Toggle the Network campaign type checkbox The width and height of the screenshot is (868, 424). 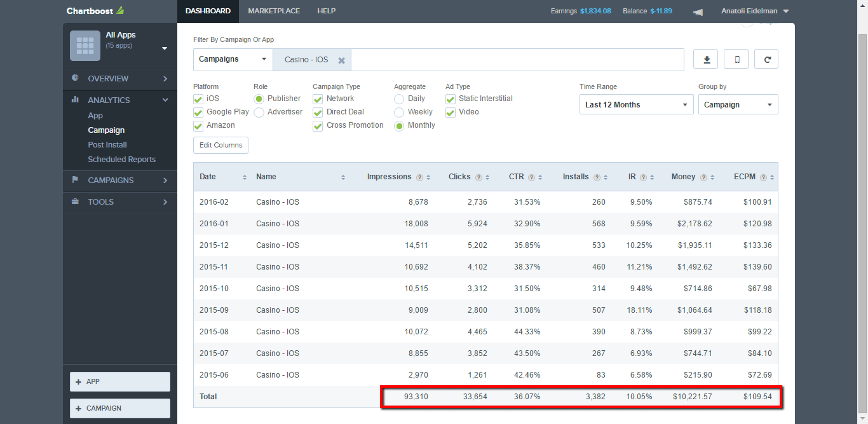click(318, 99)
